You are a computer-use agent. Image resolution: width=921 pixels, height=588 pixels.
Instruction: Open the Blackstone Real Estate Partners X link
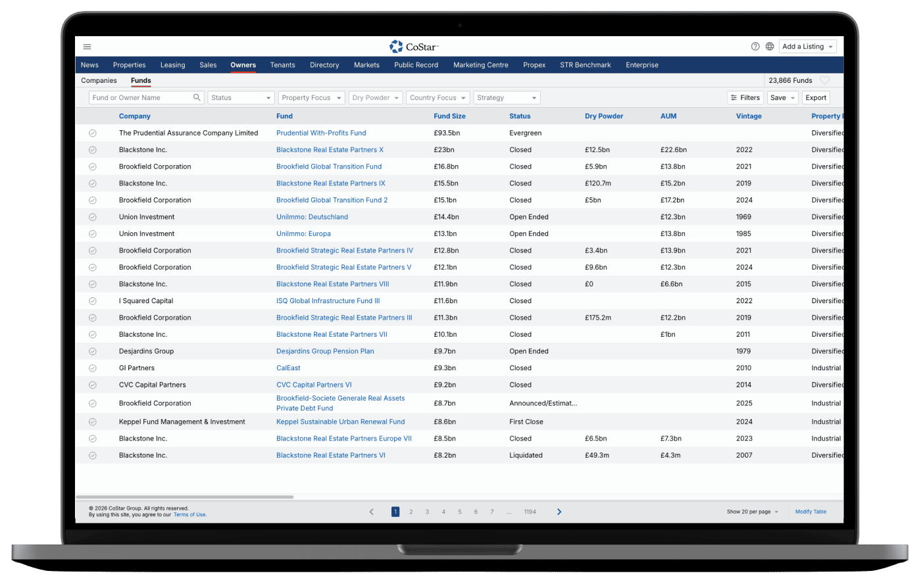coord(330,150)
